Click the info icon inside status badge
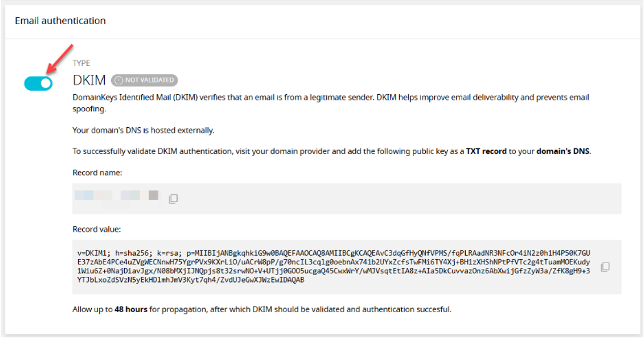Screen dimensions: 644x338 coord(119,80)
